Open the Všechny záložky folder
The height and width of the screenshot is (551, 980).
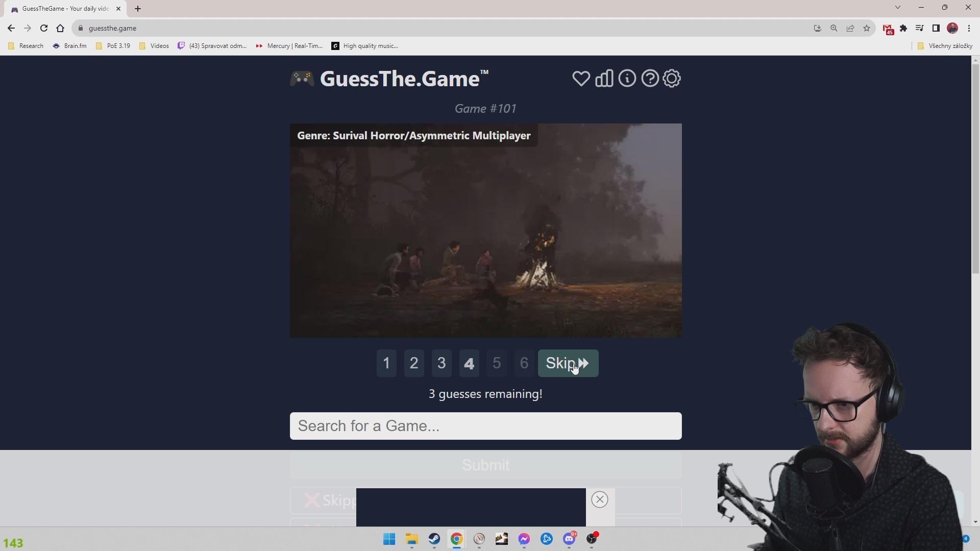(945, 46)
